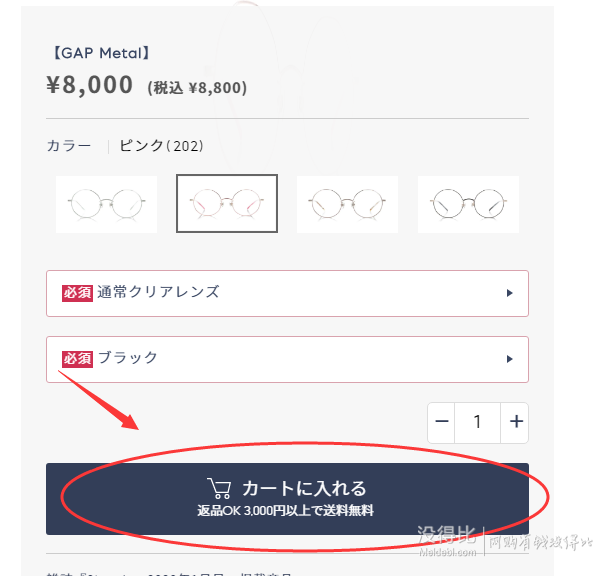Select the pink round glasses color
Screen dimensions: 604x576
pos(227,203)
